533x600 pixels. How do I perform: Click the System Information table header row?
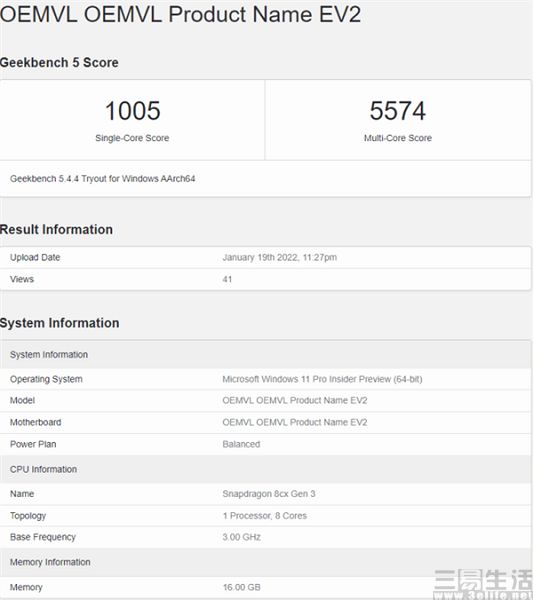click(265, 355)
